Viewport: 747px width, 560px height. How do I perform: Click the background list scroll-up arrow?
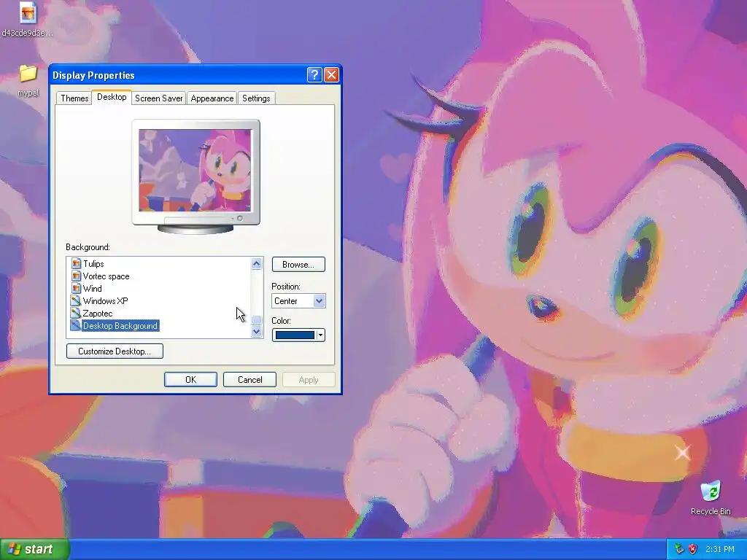pyautogui.click(x=256, y=263)
